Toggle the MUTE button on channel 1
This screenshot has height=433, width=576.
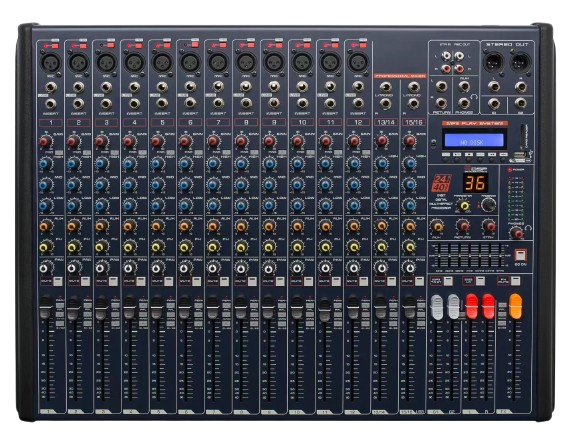[58, 282]
